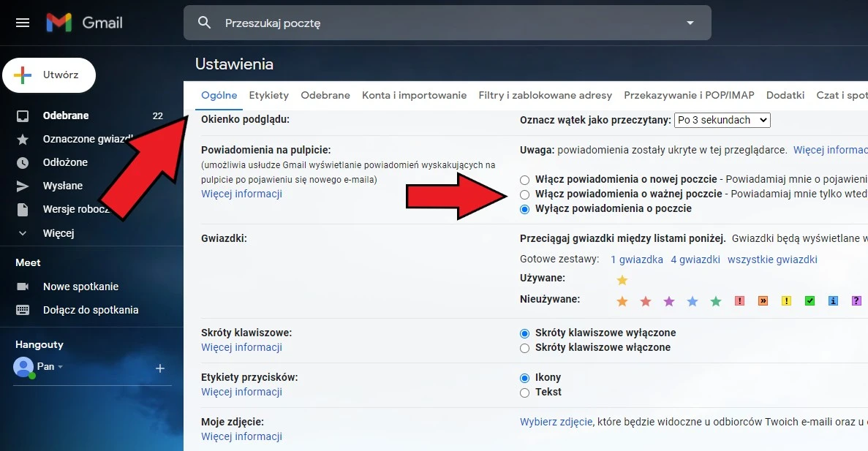The width and height of the screenshot is (868, 451).
Task: Select Skróty klawiszowe włączone option
Action: tap(524, 348)
